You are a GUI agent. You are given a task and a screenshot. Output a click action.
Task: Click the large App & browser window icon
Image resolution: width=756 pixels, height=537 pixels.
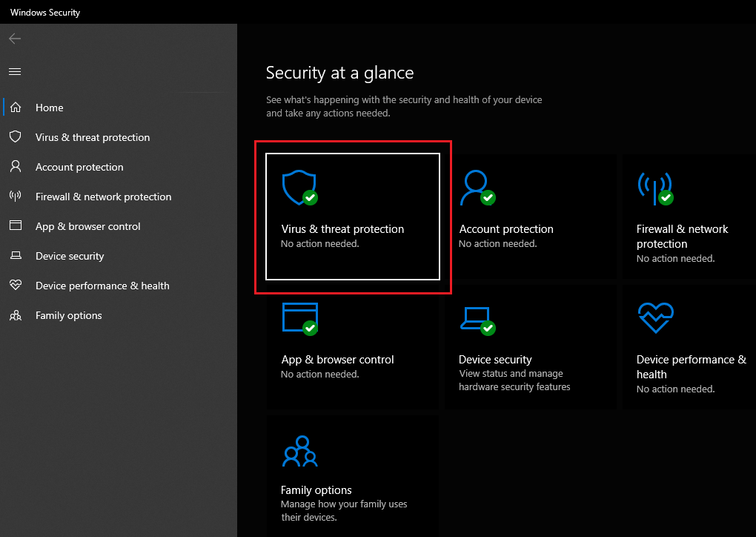300,318
